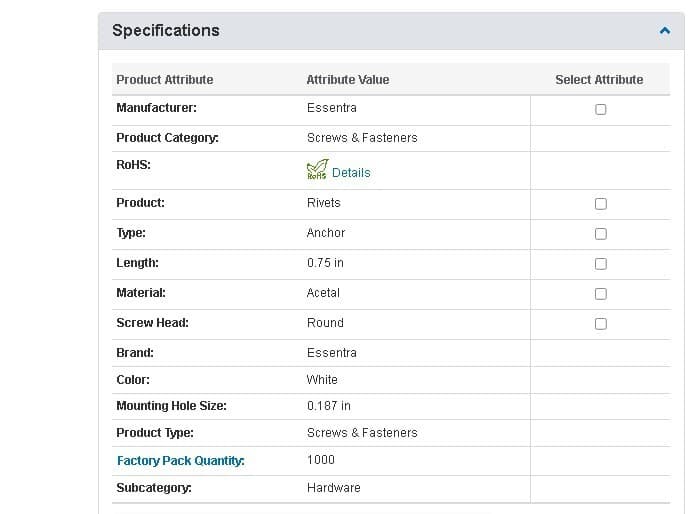Collapse the Specifications panel with the chevron
691x514 pixels.
coord(665,31)
